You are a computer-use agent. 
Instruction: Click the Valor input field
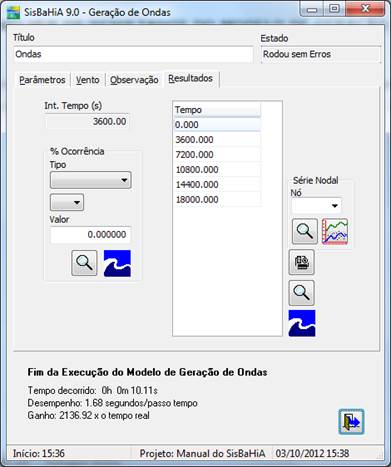pyautogui.click(x=91, y=235)
